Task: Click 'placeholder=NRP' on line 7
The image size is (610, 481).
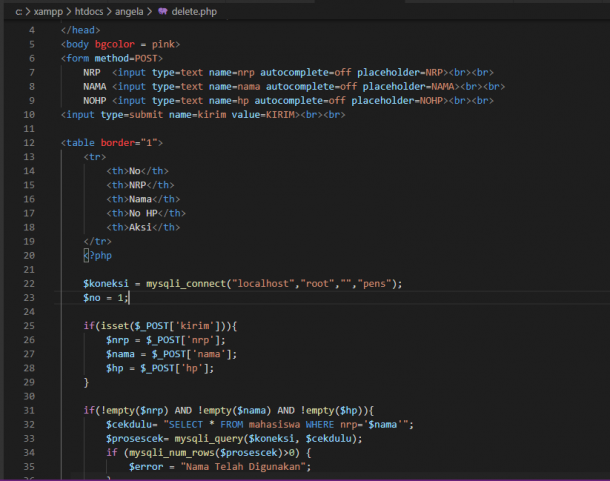Action: coord(400,72)
